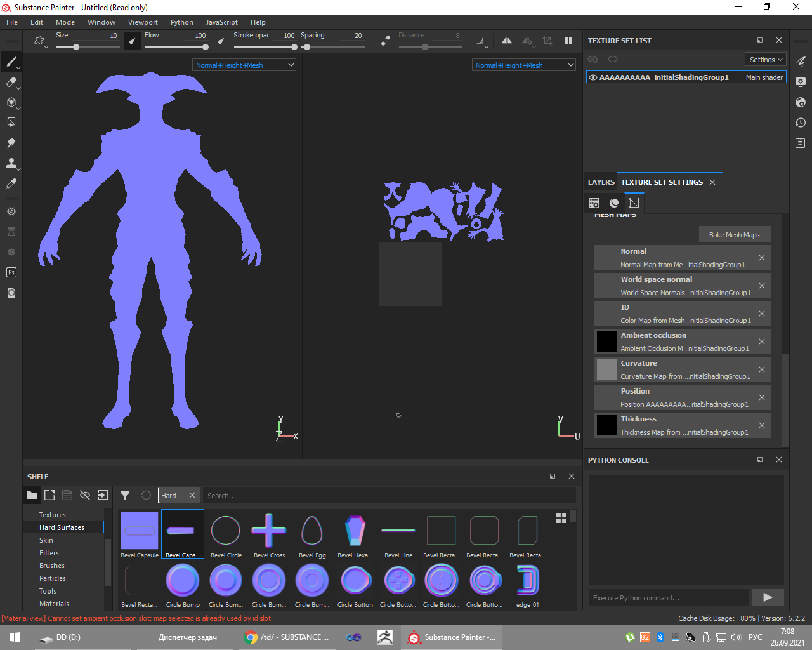Adjust the brush Size slider handle
The image size is (812, 650).
pyautogui.click(x=76, y=47)
